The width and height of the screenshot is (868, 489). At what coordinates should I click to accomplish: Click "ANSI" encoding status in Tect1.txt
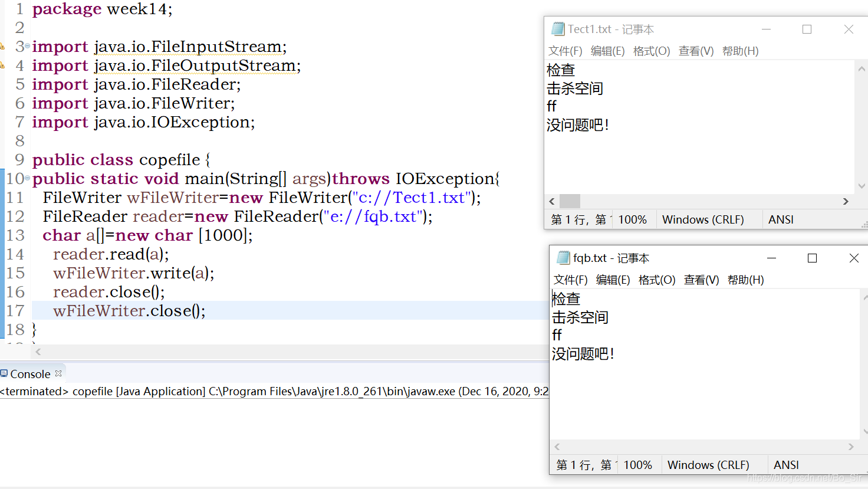click(x=781, y=219)
